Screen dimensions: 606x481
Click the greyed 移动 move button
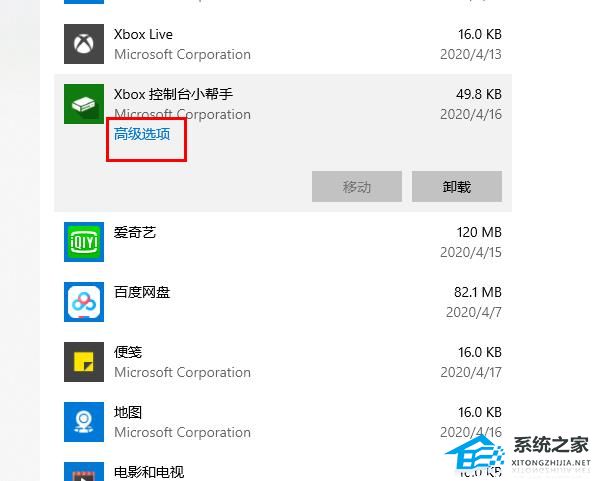pos(357,187)
